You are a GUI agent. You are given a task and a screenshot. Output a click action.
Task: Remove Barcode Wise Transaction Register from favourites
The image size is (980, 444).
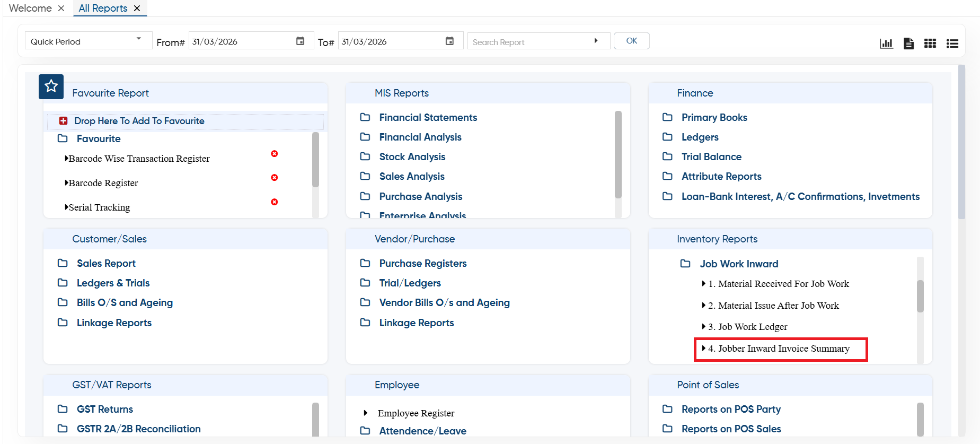coord(275,154)
